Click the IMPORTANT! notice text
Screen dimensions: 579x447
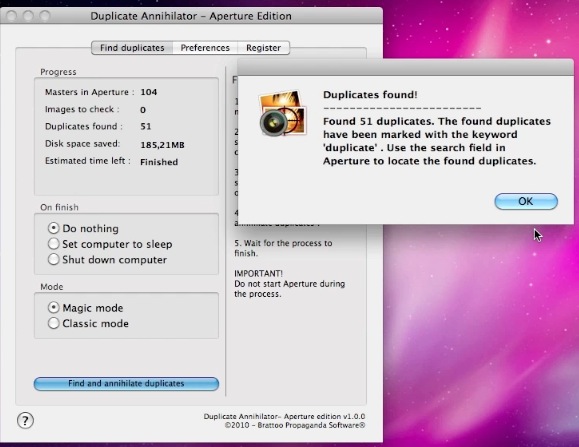tap(258, 274)
